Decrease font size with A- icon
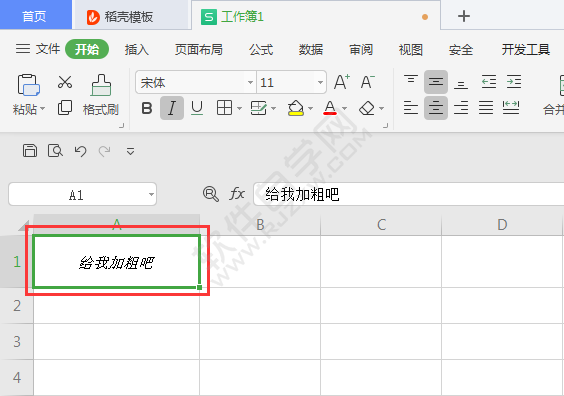The height and width of the screenshot is (396, 564). coord(368,82)
